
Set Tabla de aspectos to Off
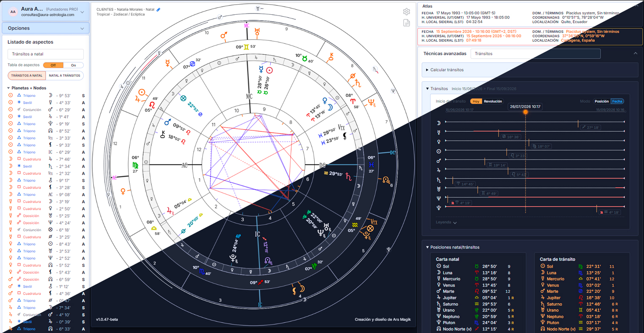point(53,65)
